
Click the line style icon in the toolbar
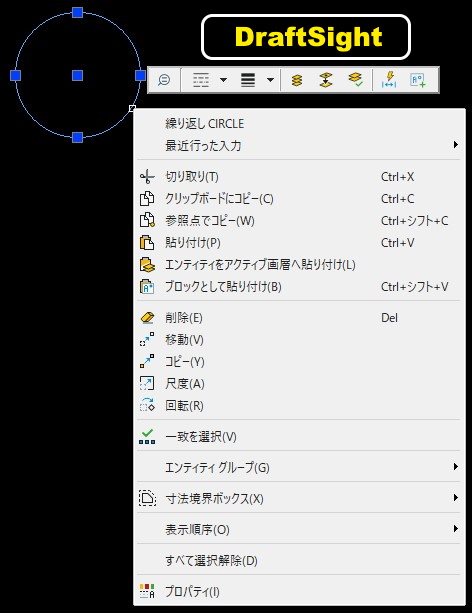(x=201, y=80)
